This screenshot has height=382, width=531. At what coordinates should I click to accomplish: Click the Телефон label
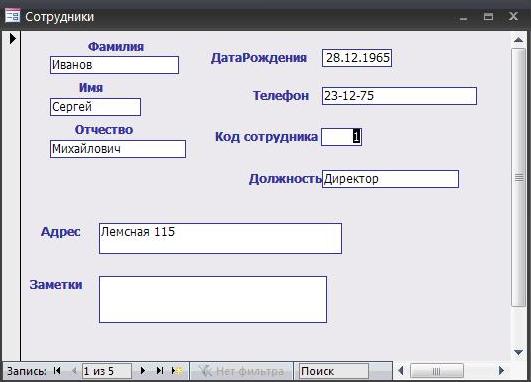(x=281, y=96)
